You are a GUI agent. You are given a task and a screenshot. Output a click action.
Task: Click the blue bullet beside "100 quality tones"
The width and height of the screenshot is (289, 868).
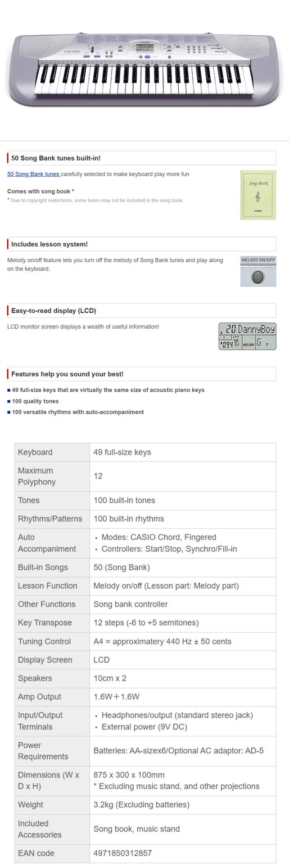coord(9,401)
